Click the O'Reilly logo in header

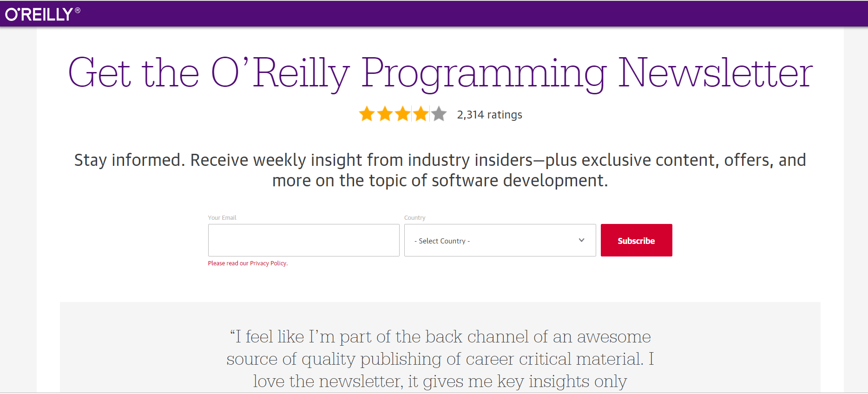(x=39, y=14)
